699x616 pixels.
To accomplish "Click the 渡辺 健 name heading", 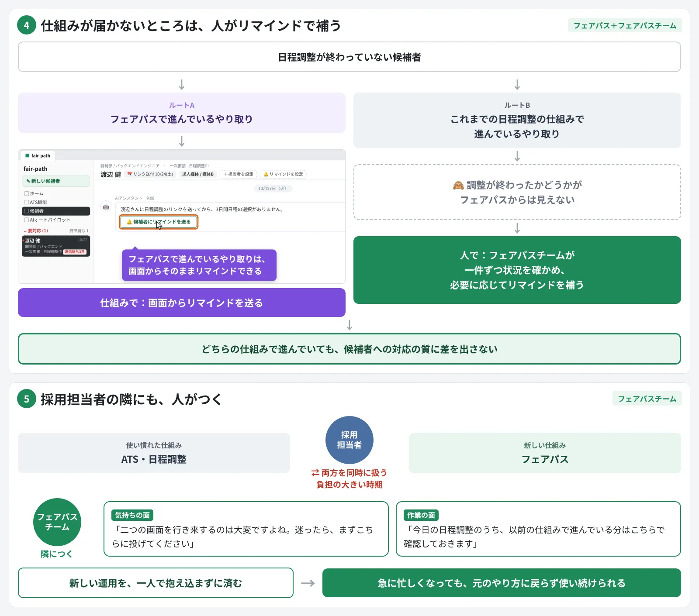I will [111, 174].
